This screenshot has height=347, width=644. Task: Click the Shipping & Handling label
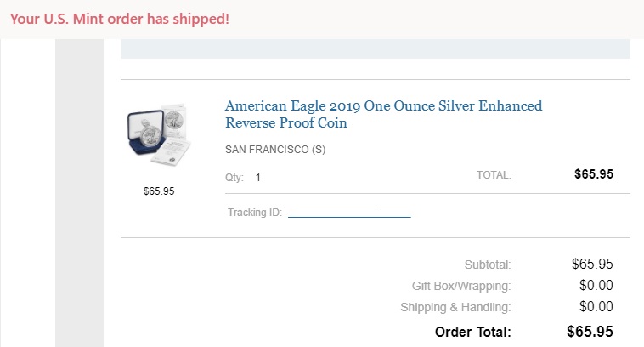click(x=455, y=307)
